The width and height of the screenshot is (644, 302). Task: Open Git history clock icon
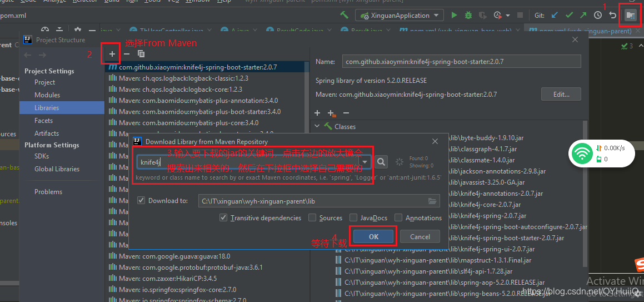pyautogui.click(x=598, y=16)
